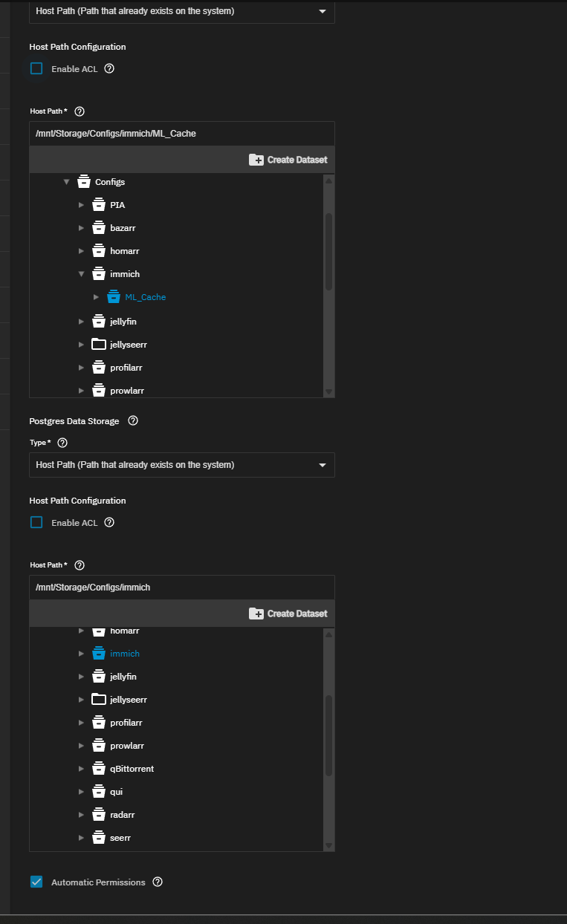Check Enable ACL under Postgres configuration
Screen dimensions: 567x924
(x=36, y=522)
